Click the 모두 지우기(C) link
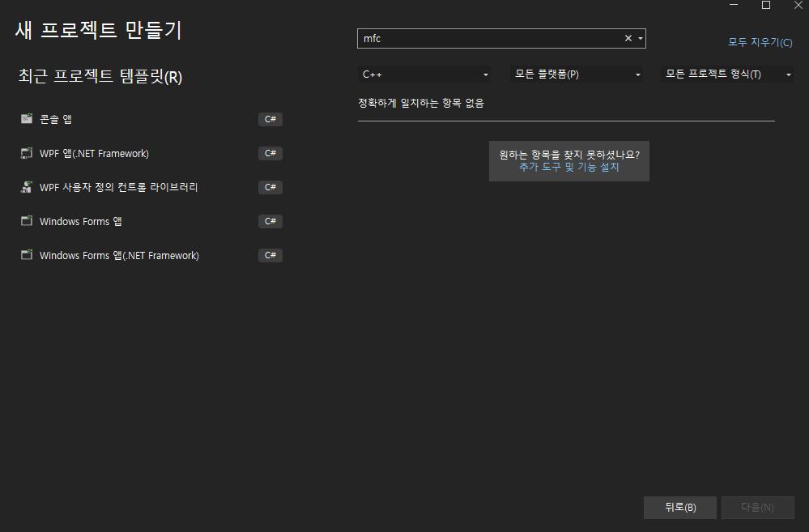Image resolution: width=809 pixels, height=532 pixels. tap(760, 42)
